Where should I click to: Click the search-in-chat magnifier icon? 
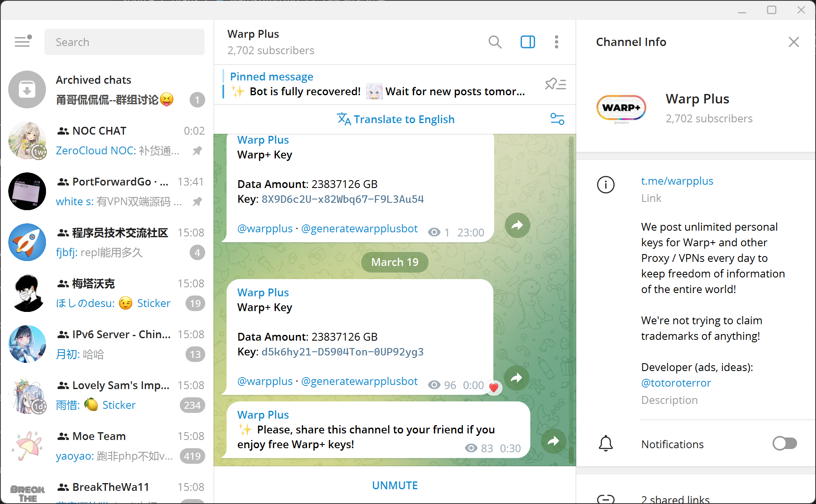(x=495, y=42)
